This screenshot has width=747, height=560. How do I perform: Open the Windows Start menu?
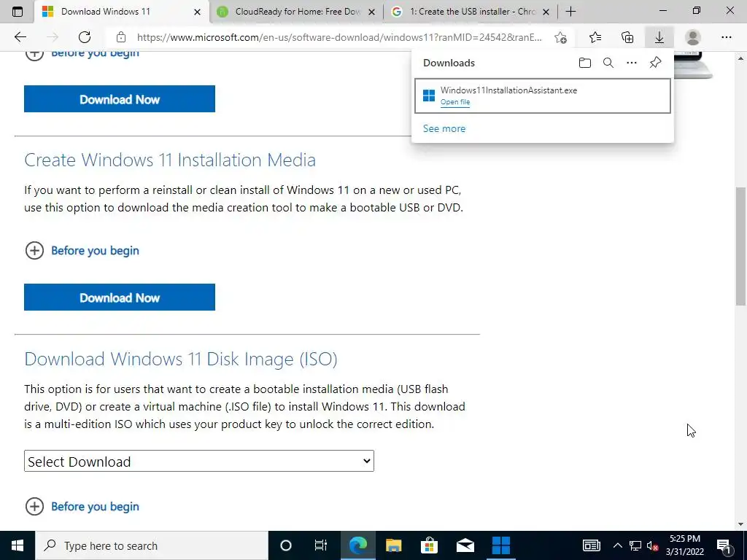[x=18, y=545]
